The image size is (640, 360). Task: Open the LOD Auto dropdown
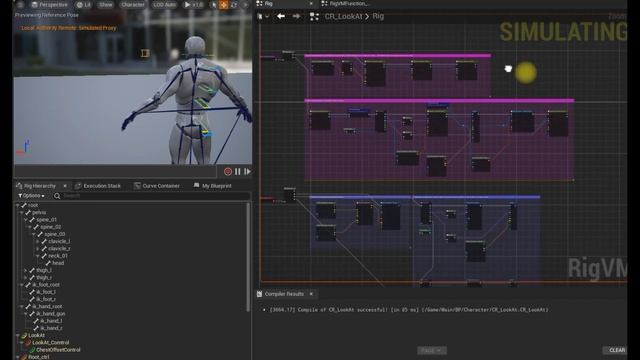tap(165, 5)
